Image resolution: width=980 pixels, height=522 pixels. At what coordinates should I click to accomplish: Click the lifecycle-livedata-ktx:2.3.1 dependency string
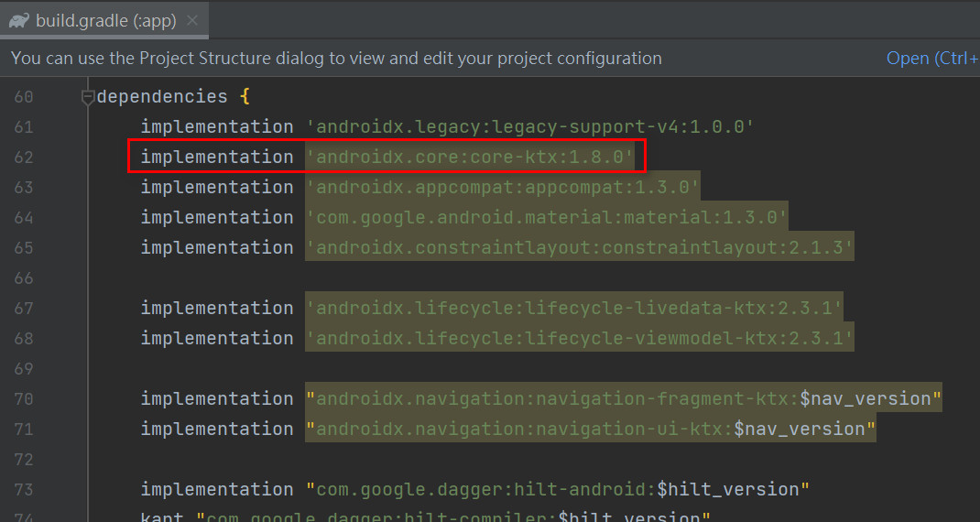coord(573,308)
